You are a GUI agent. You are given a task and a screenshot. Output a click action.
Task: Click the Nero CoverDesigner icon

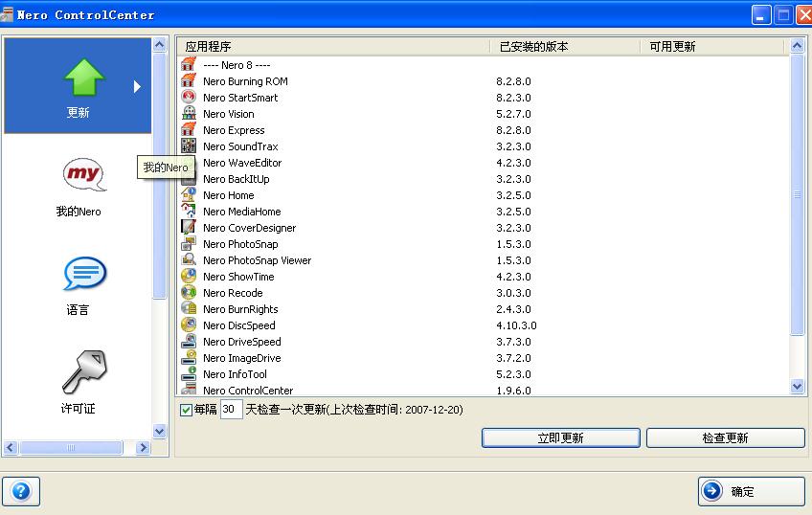point(189,227)
